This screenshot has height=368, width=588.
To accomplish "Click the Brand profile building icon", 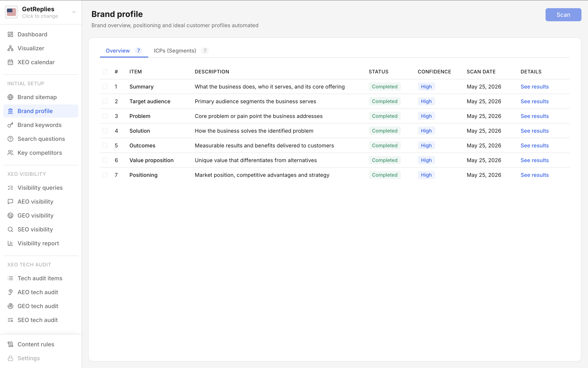I will pos(10,111).
